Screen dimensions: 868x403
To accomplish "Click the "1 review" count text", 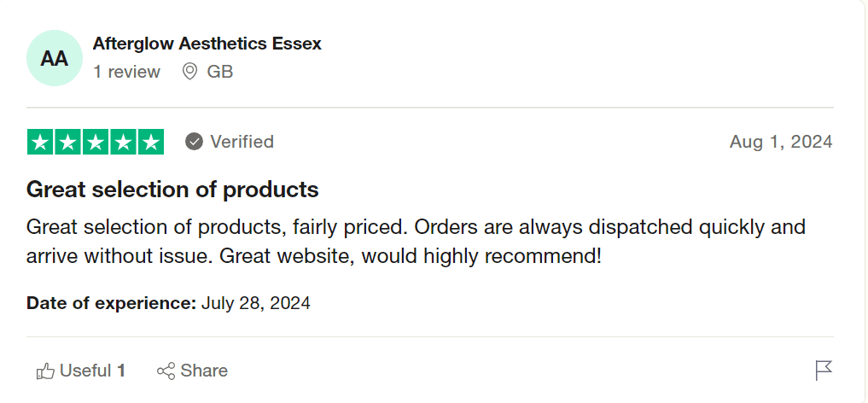I will [126, 72].
